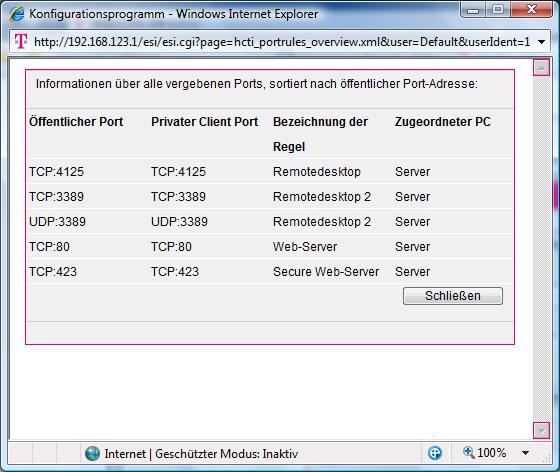Image resolution: width=560 pixels, height=472 pixels.
Task: Click the Internet Explorer logo icon
Action: click(17, 14)
